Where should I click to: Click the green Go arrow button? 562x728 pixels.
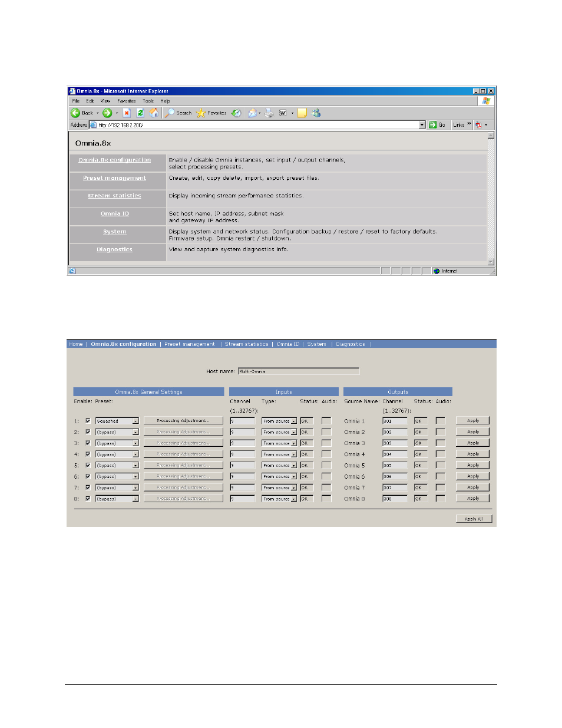click(433, 125)
